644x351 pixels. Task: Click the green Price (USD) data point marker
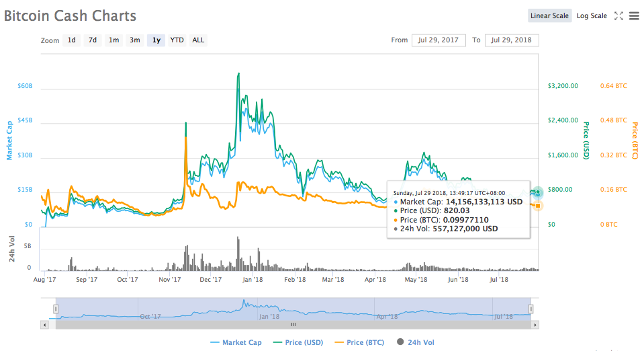(x=538, y=192)
